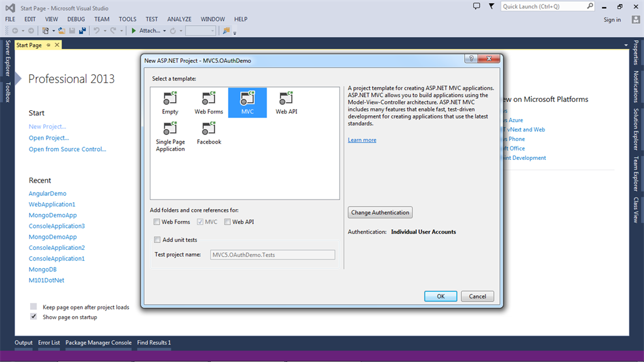This screenshot has width=644, height=362.
Task: Open the Solution Explorer side tab
Action: pos(636,129)
